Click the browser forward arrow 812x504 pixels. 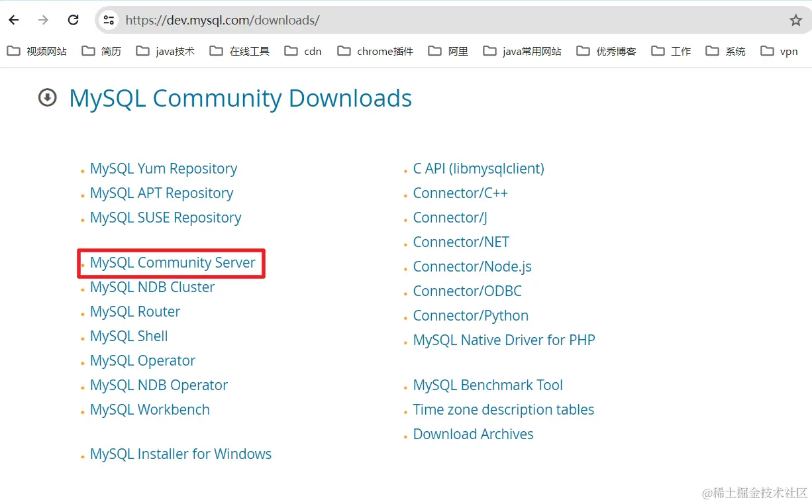point(44,20)
